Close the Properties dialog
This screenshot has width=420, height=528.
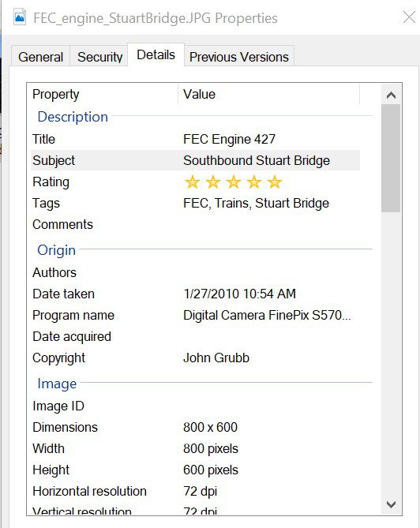point(409,17)
